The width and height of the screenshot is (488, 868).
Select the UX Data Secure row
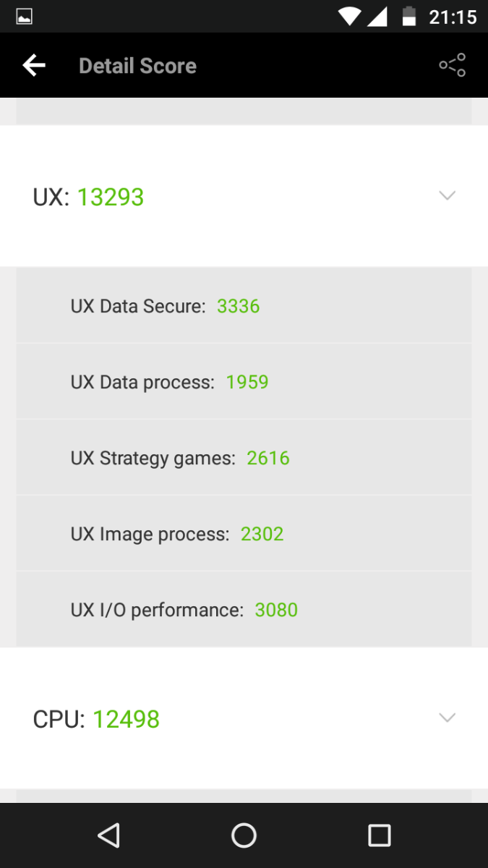(x=244, y=306)
